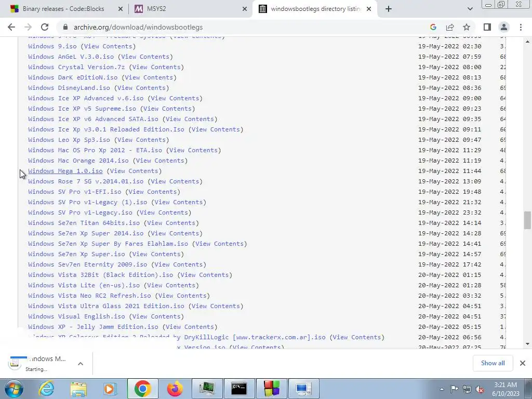The height and width of the screenshot is (399, 532).
Task: Open Windows Media Player from taskbar
Action: point(110,389)
